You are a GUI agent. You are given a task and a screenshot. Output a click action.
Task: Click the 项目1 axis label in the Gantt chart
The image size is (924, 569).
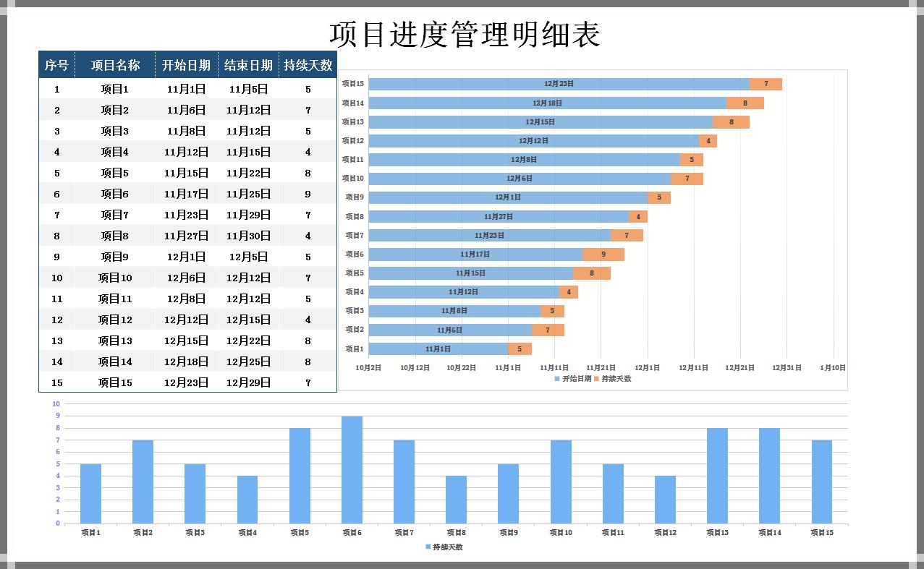[354, 348]
